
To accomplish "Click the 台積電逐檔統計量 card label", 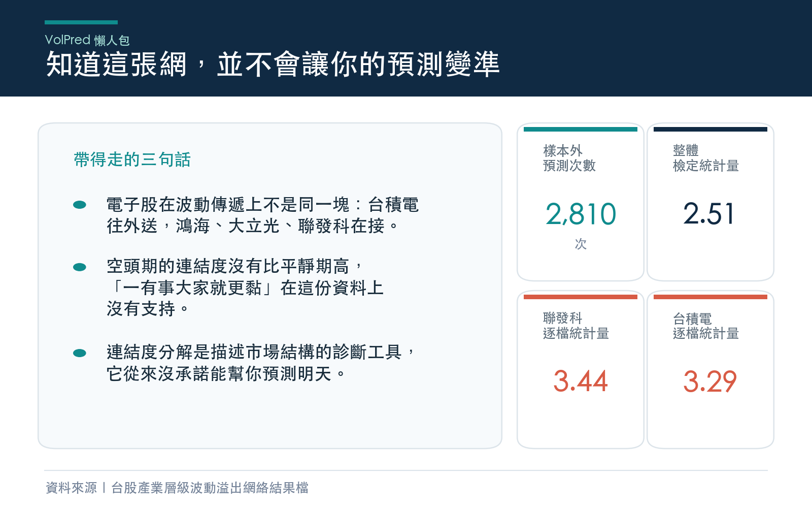I will 705,326.
